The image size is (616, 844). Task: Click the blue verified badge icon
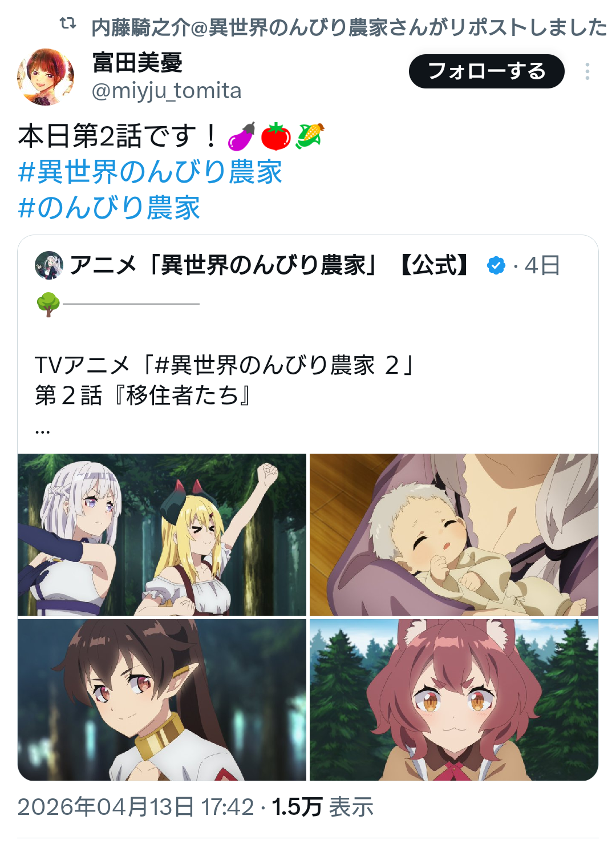pos(496,265)
